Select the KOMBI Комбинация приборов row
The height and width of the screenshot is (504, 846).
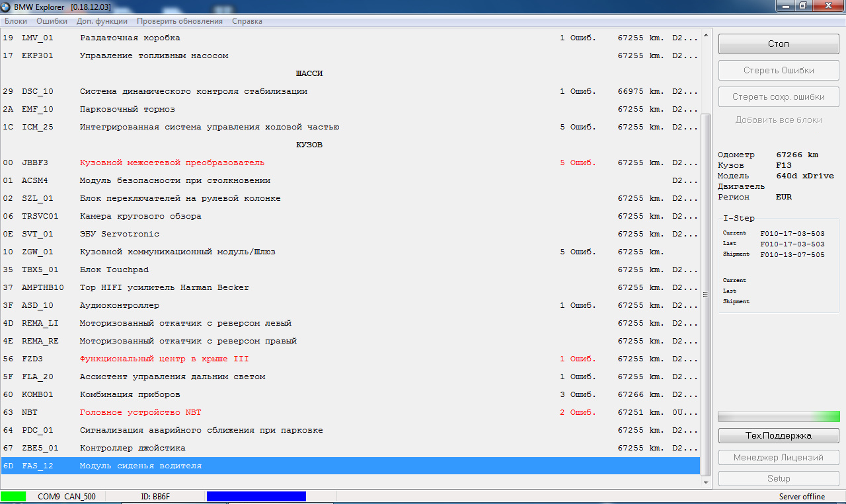(130, 394)
